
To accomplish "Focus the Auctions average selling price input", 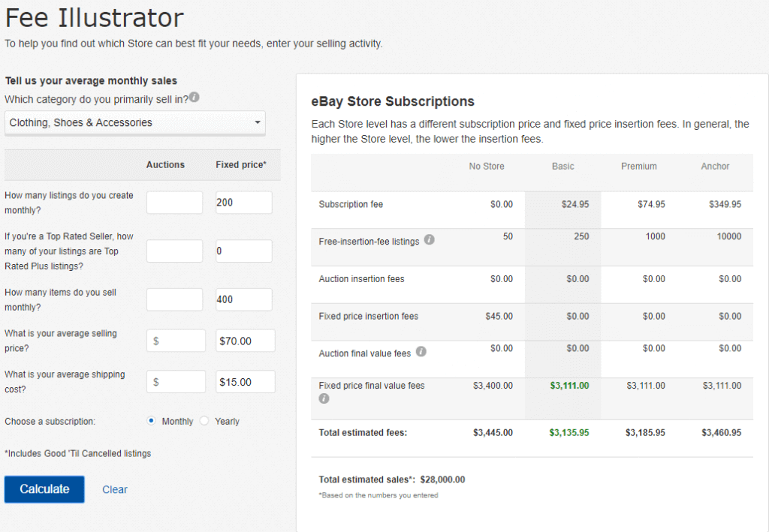I will [x=176, y=341].
